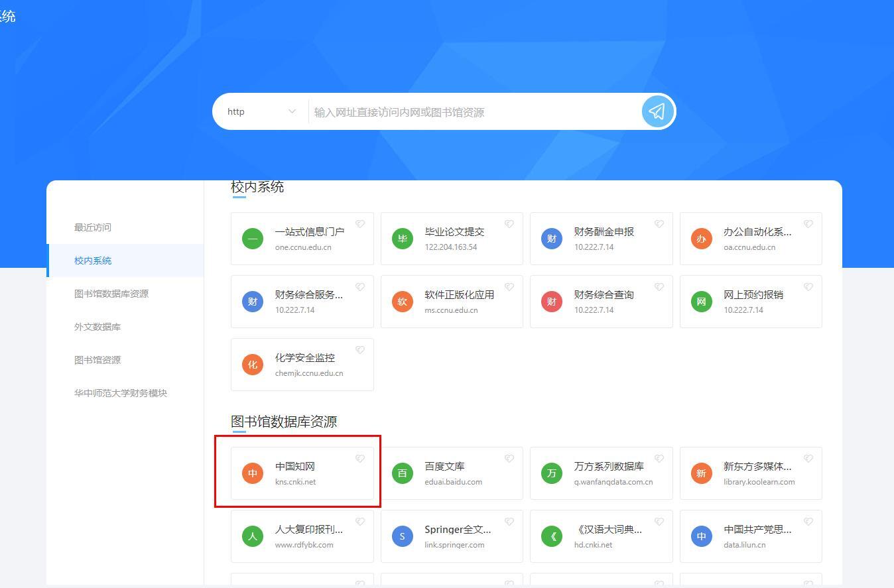Go to 华中师范大学财务模块 sidebar section

[x=121, y=393]
